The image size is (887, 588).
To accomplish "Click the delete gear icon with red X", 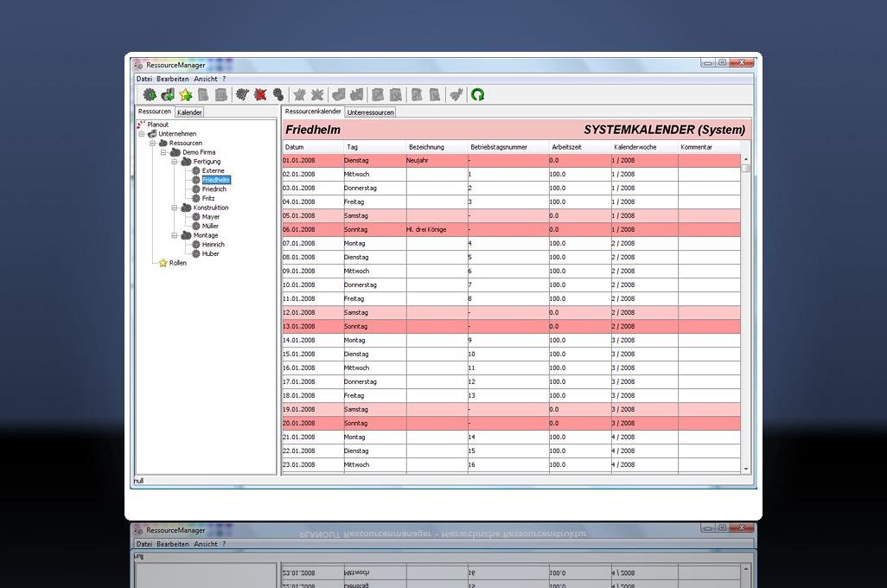I will pyautogui.click(x=260, y=94).
